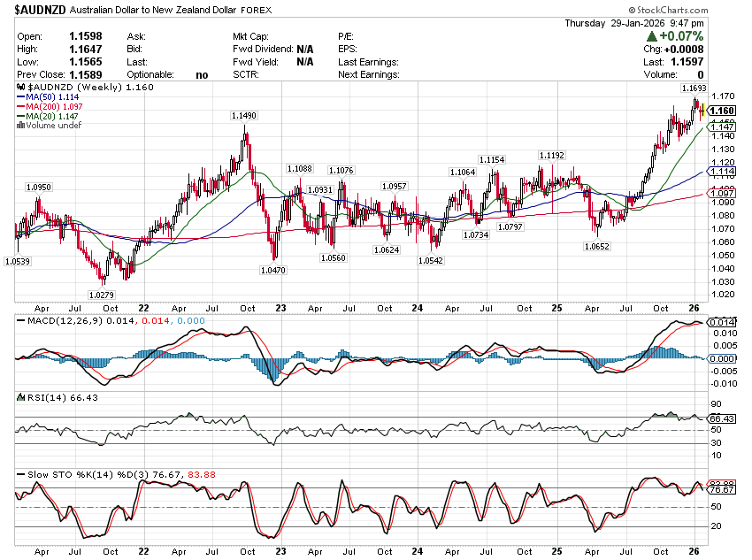Select the 1.1490 peak price annotation
This screenshot has width=752, height=560.
click(x=243, y=116)
